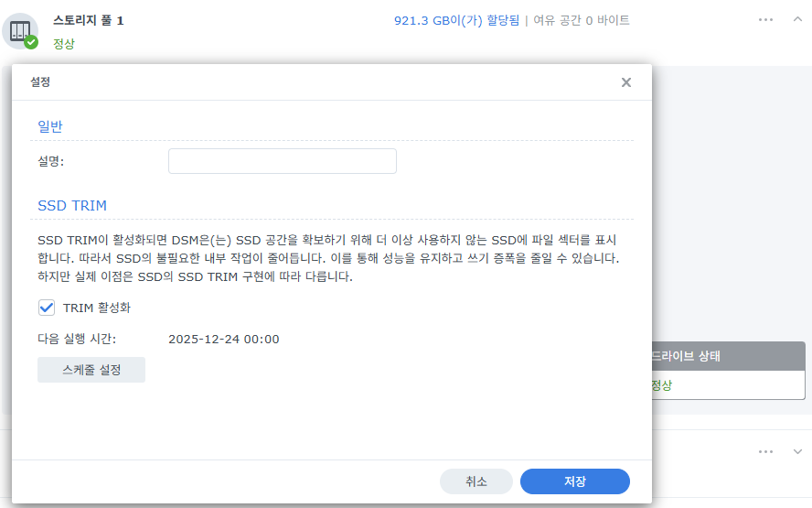Click the 스토리지 풀 1 title
The height and width of the screenshot is (508, 812).
88,20
